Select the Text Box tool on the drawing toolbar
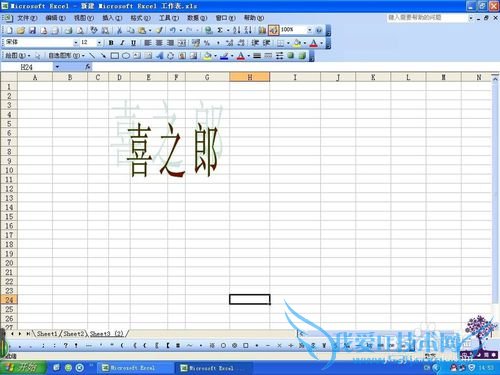The height and width of the screenshot is (375, 500). 137,56
